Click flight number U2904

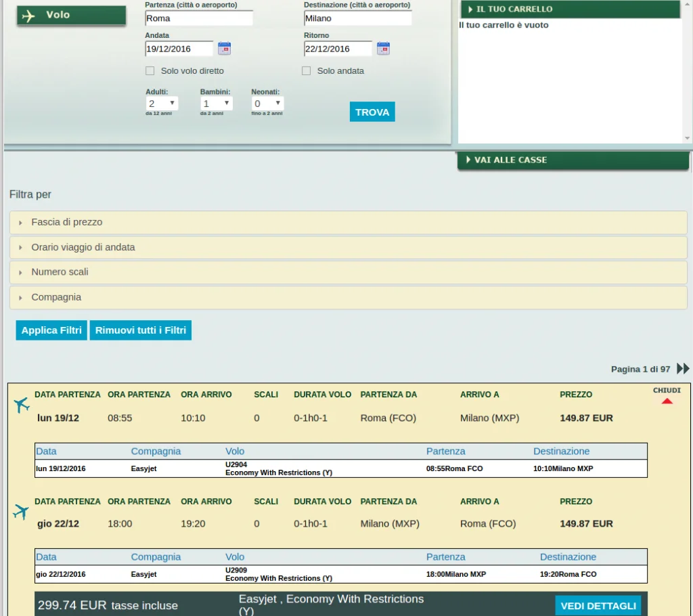click(236, 464)
